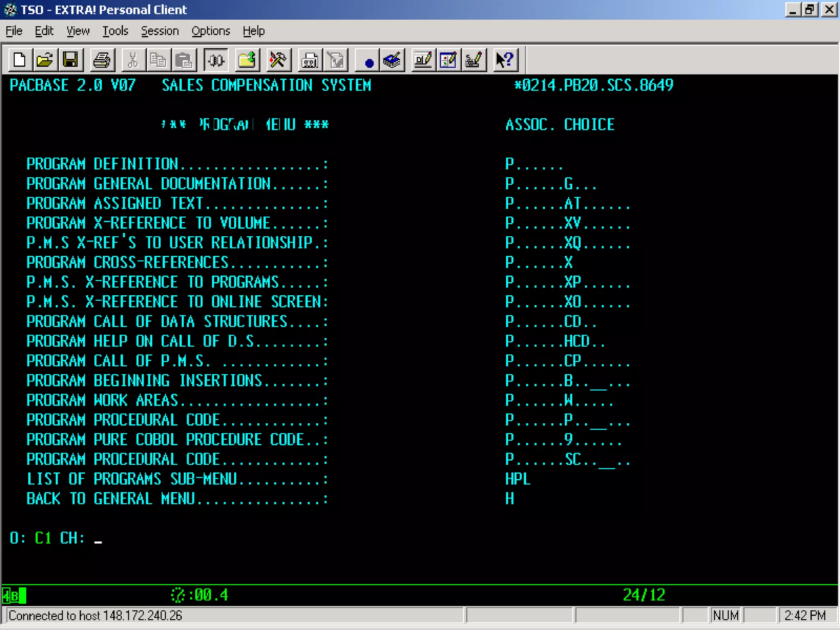Click the ASSOC. CHOICE column header
Image resolution: width=840 pixels, height=630 pixels.
pyautogui.click(x=560, y=125)
